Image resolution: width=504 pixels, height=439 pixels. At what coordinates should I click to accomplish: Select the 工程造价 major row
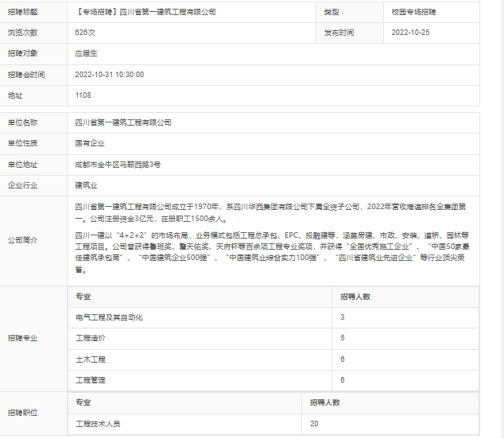pyautogui.click(x=273, y=339)
